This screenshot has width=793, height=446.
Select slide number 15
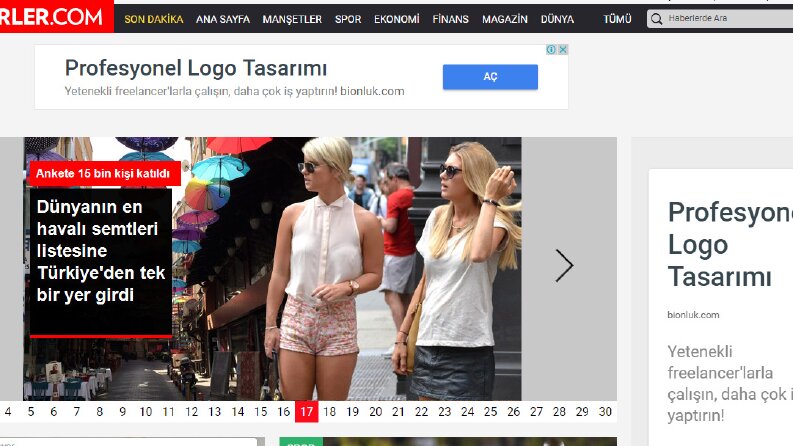260,412
